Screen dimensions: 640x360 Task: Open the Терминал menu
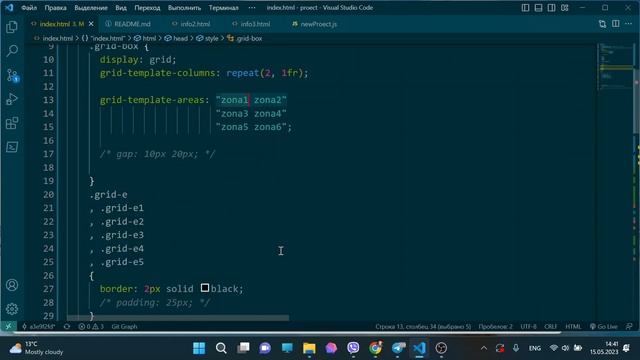pos(224,8)
